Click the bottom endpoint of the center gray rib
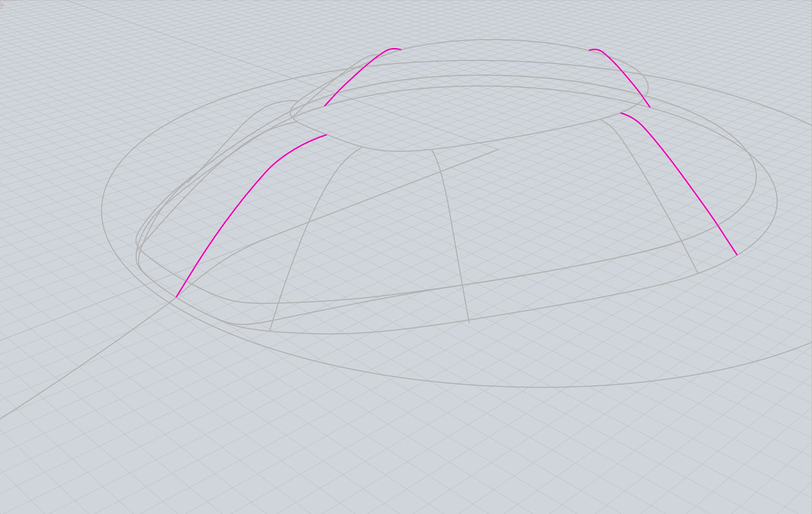Image resolution: width=812 pixels, height=514 pixels. [x=469, y=322]
